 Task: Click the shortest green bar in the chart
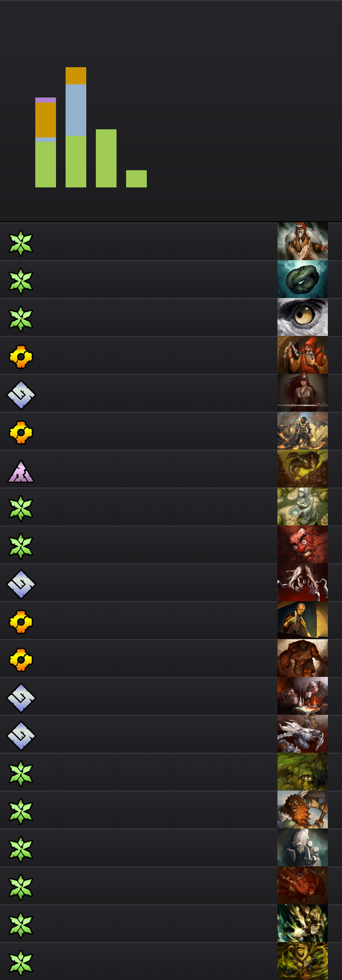136,179
